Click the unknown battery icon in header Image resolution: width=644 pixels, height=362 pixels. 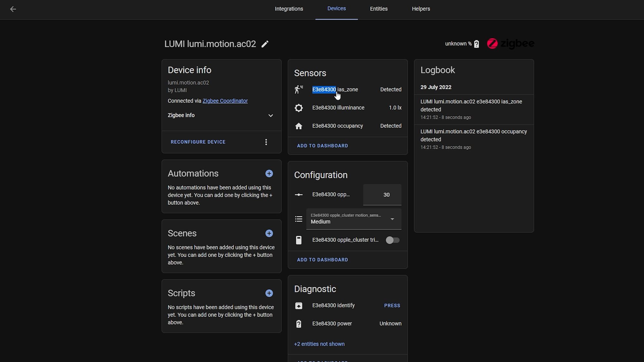click(x=477, y=44)
